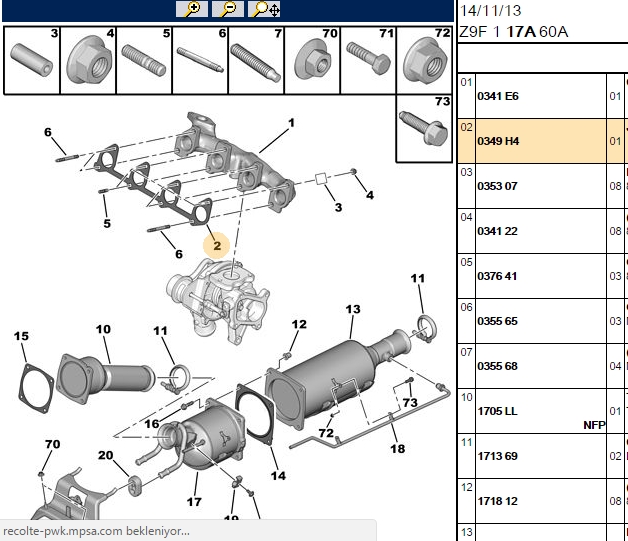This screenshot has height=541, width=628.
Task: Click row index 01 in parts table
Action: point(466,82)
